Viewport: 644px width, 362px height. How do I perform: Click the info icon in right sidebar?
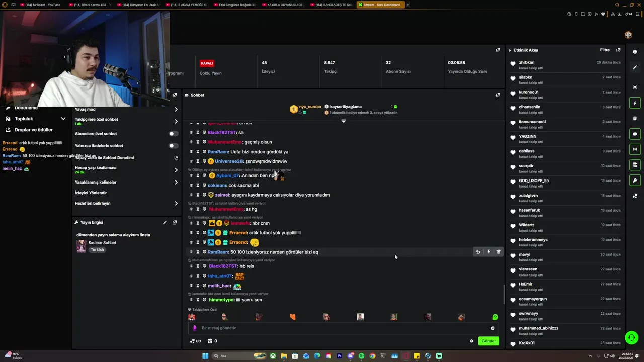coord(635,52)
